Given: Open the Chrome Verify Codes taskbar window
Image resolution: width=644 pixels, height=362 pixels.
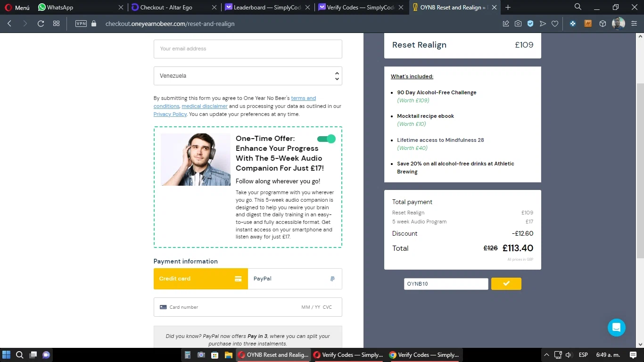Looking at the screenshot, I should pos(424,355).
